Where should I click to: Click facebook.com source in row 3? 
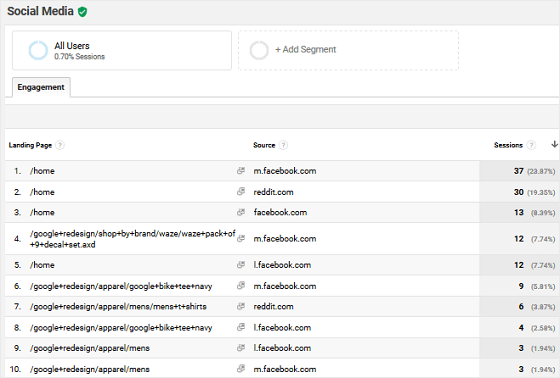pyautogui.click(x=280, y=212)
